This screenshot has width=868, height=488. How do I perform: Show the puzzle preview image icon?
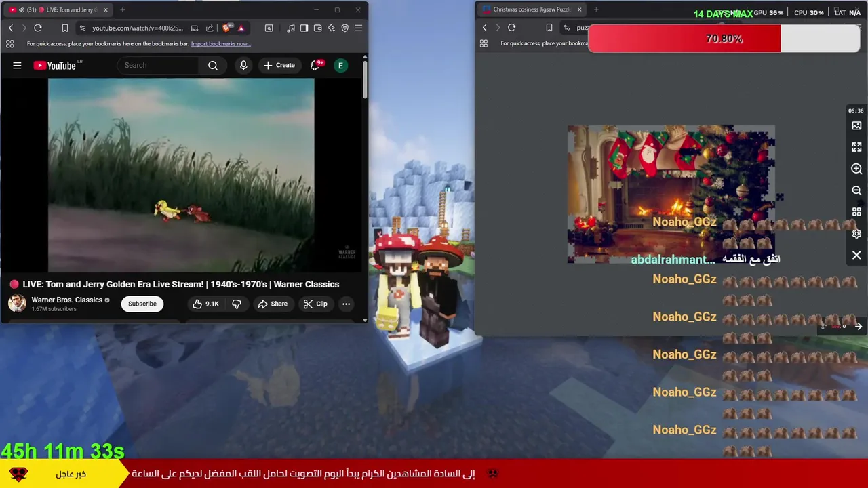point(856,125)
